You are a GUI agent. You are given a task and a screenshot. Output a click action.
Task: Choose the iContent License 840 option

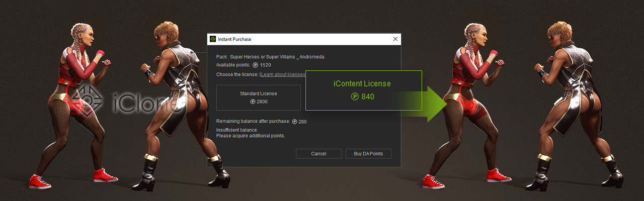point(363,90)
